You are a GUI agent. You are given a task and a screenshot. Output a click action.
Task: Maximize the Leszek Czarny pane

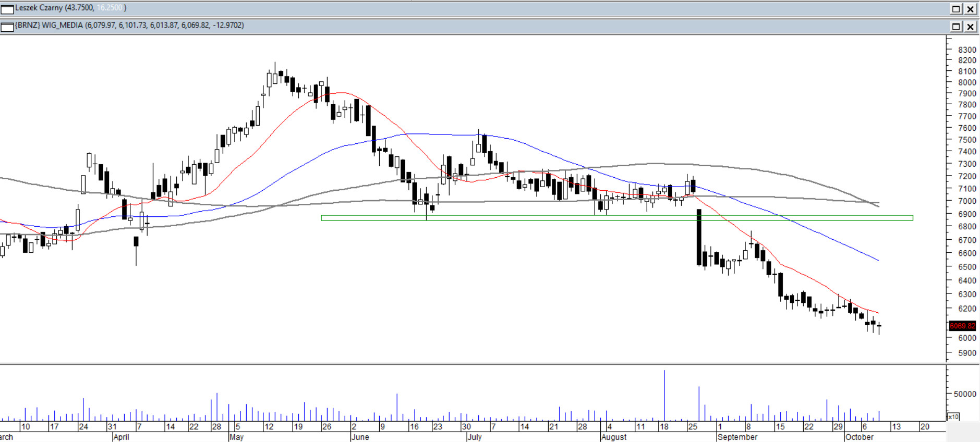click(x=956, y=9)
